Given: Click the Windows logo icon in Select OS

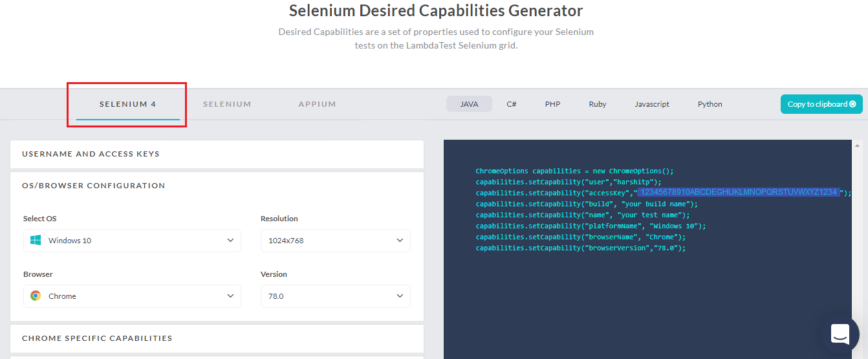Looking at the screenshot, I should (x=36, y=241).
